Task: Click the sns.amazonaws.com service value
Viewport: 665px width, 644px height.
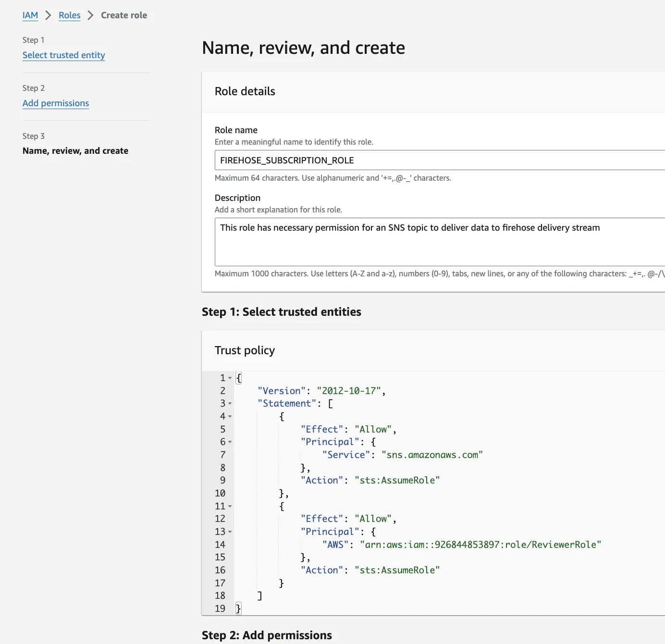Action: [432, 455]
